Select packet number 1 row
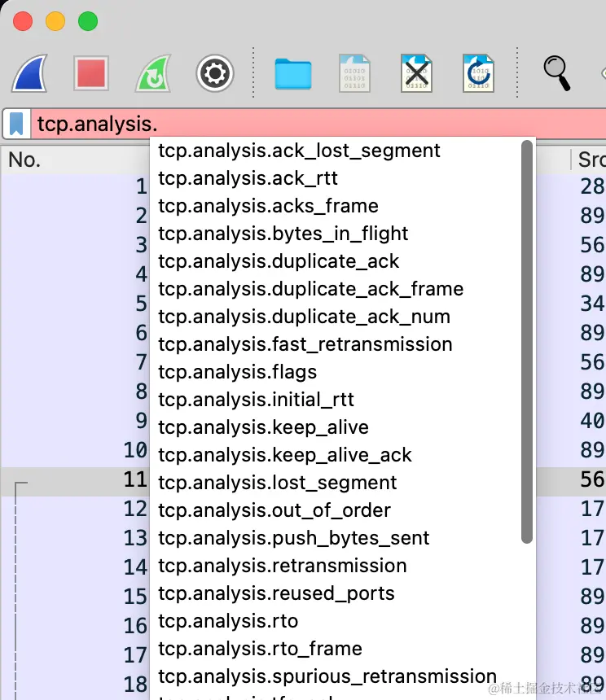The height and width of the screenshot is (700, 606). (x=75, y=186)
